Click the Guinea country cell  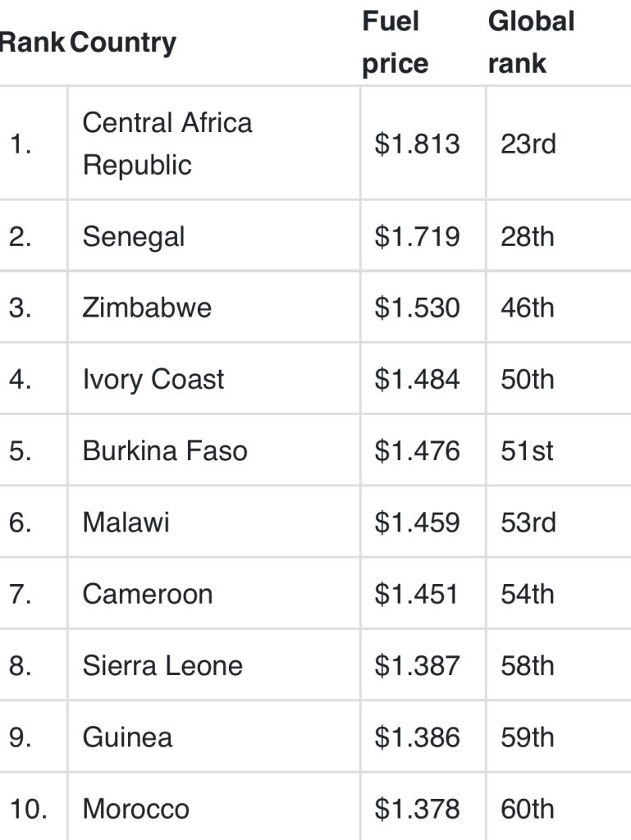pyautogui.click(x=128, y=737)
